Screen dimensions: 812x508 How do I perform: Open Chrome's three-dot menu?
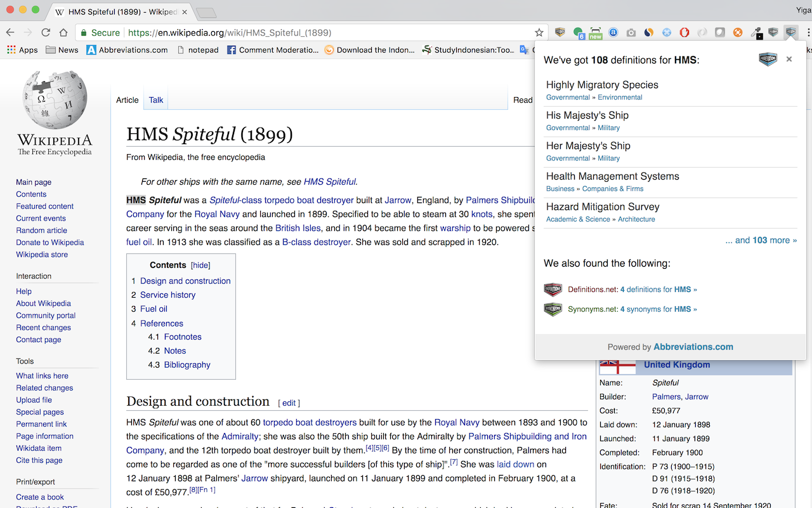806,32
